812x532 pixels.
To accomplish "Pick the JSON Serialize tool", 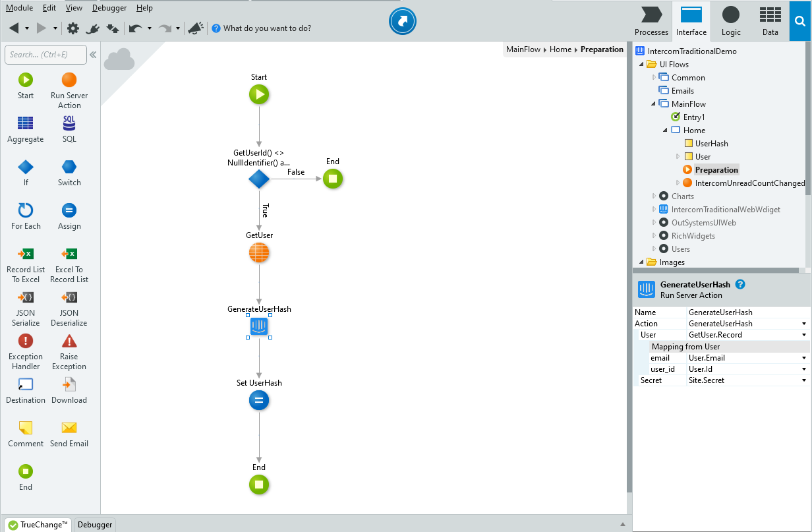I will tap(26, 309).
